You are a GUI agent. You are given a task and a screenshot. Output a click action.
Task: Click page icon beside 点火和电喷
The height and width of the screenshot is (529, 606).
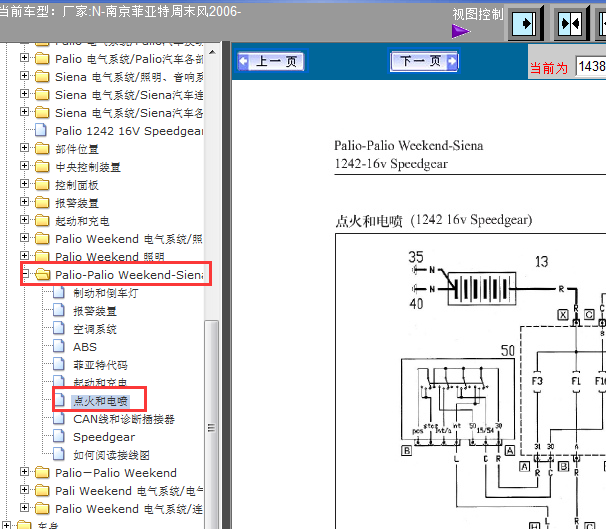click(x=59, y=400)
